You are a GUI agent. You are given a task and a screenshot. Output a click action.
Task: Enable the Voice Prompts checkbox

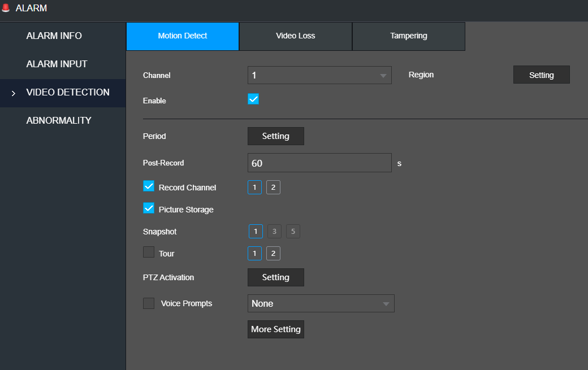coord(149,303)
